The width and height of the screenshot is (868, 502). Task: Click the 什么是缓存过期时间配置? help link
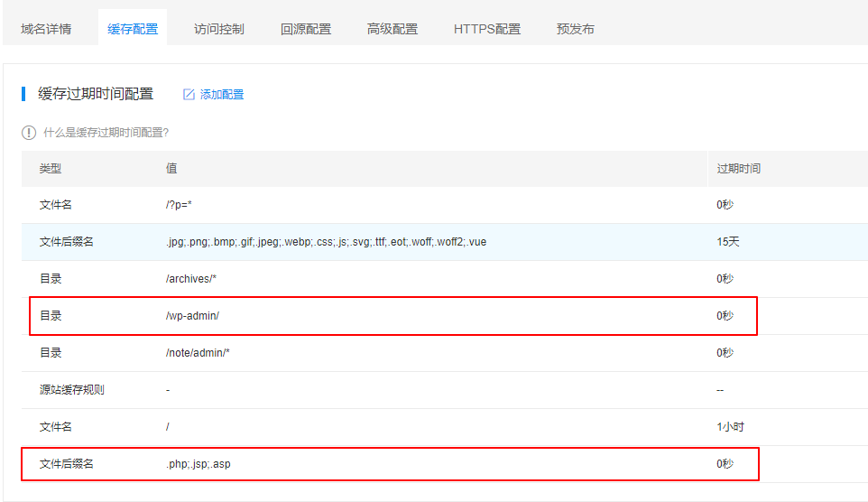[x=106, y=133]
